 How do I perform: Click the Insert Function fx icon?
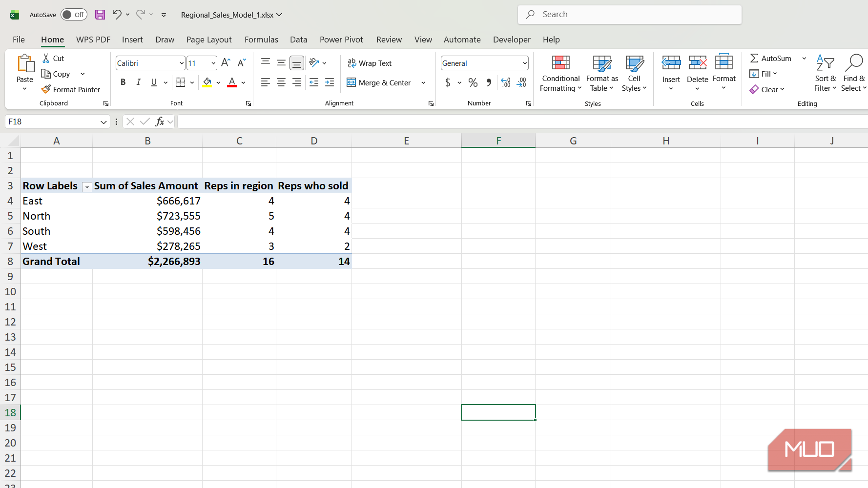pos(160,122)
